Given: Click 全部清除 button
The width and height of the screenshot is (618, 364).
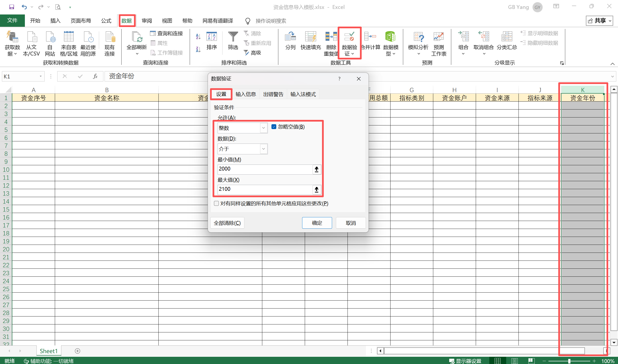Looking at the screenshot, I should click(227, 223).
